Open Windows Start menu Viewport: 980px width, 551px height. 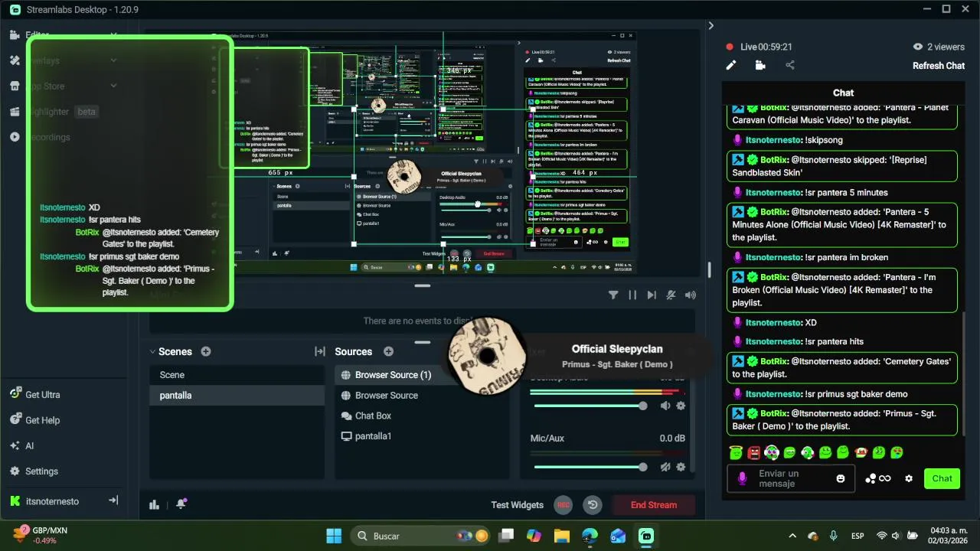click(x=335, y=536)
